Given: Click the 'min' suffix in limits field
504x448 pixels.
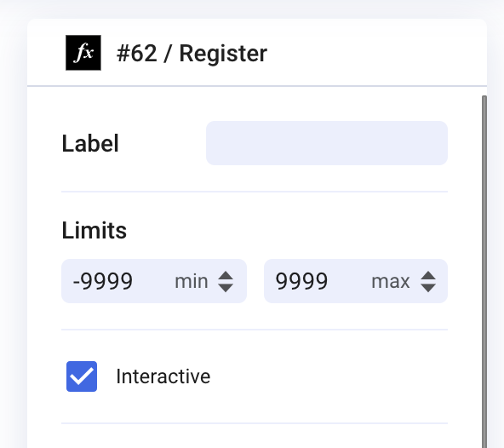Looking at the screenshot, I should (192, 282).
